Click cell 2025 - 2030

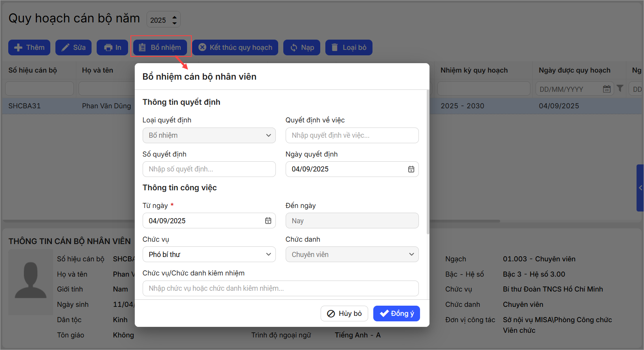click(x=462, y=106)
